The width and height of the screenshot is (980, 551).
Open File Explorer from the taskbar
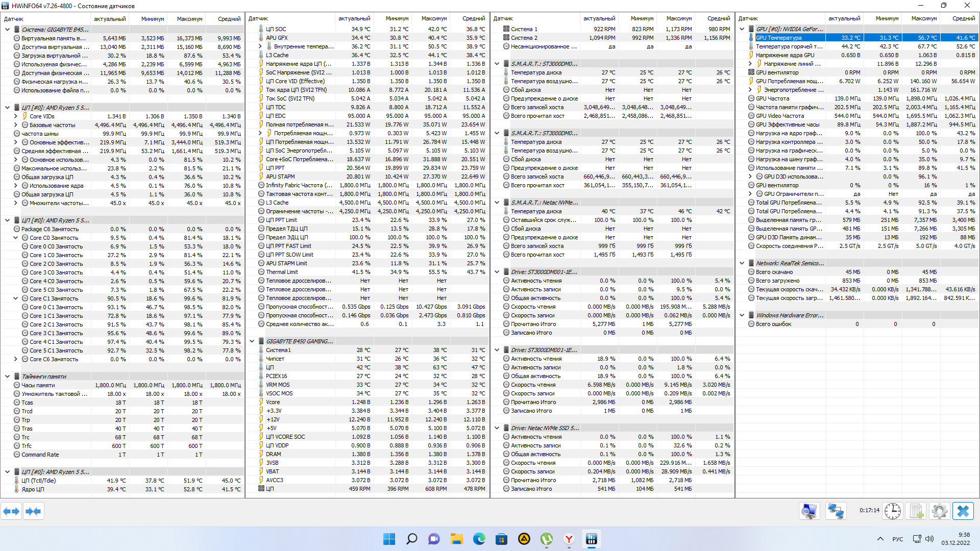pos(456,539)
